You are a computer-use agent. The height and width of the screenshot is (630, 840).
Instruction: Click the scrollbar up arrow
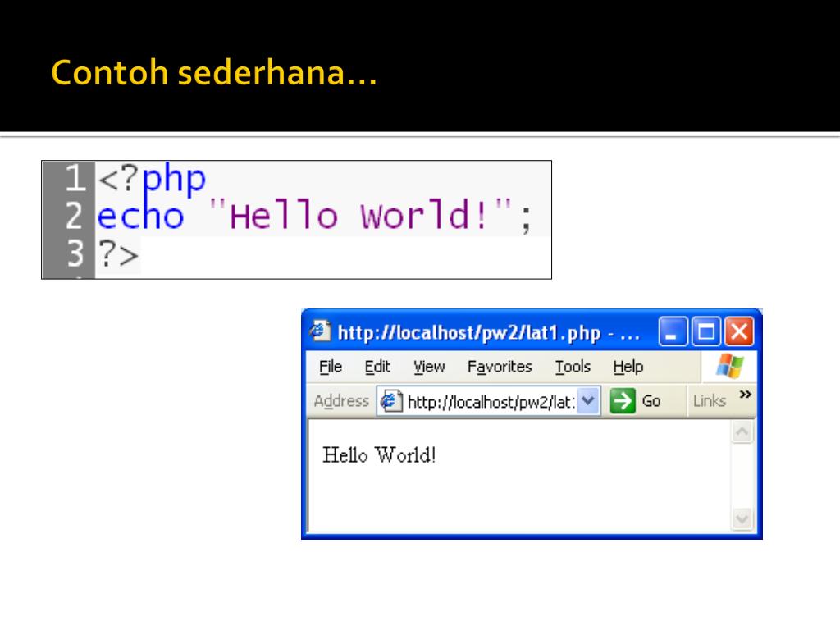pyautogui.click(x=742, y=431)
